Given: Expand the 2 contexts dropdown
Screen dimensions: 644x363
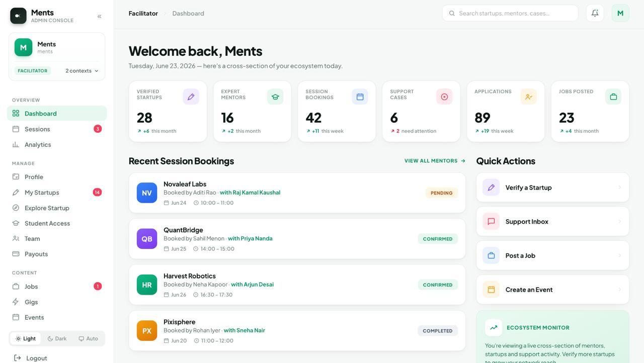Looking at the screenshot, I should click(82, 71).
